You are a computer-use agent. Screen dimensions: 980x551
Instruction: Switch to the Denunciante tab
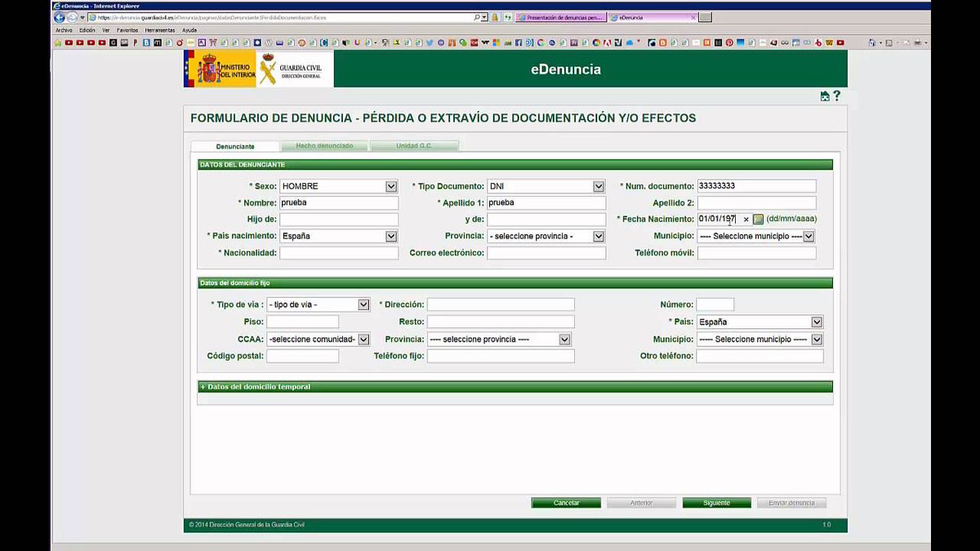point(235,146)
